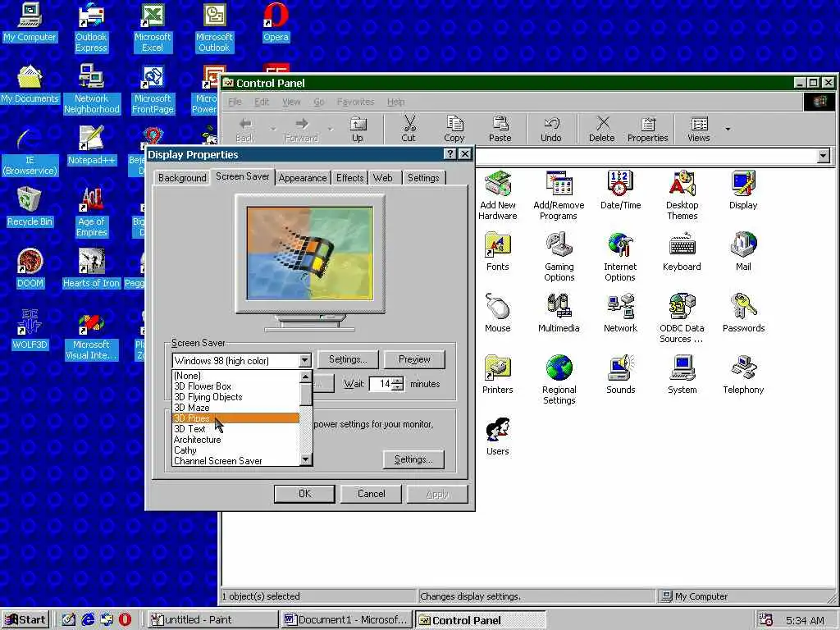This screenshot has width=840, height=630.
Task: Open Opera from the quick launch bar
Action: click(x=125, y=620)
